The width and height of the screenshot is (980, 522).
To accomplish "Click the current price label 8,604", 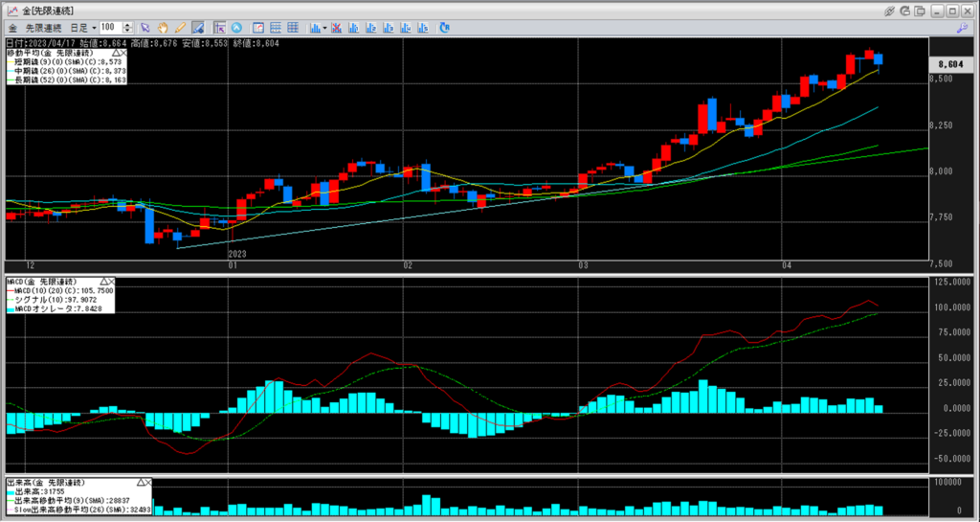I will pos(951,64).
